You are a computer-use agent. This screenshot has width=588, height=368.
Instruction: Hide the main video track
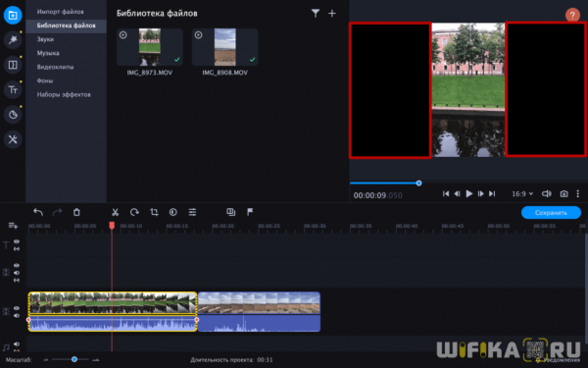pyautogui.click(x=17, y=308)
